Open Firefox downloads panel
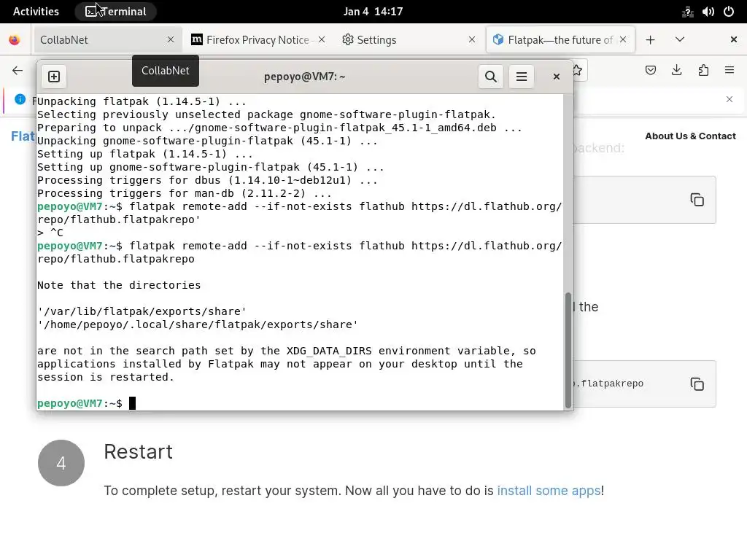Image resolution: width=747 pixels, height=560 pixels. [x=676, y=71]
